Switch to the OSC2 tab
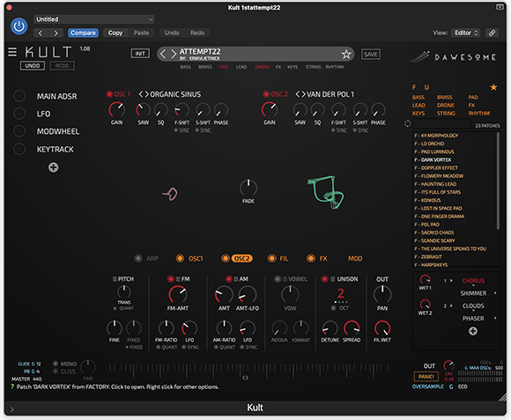Screen dimensions: 511x420 (241, 258)
